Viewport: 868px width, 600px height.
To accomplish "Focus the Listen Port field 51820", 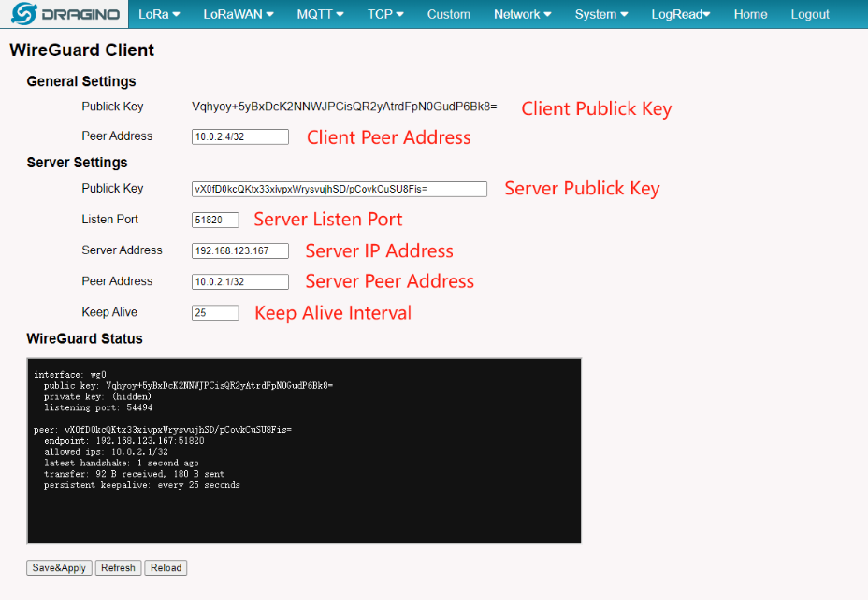I will (215, 220).
